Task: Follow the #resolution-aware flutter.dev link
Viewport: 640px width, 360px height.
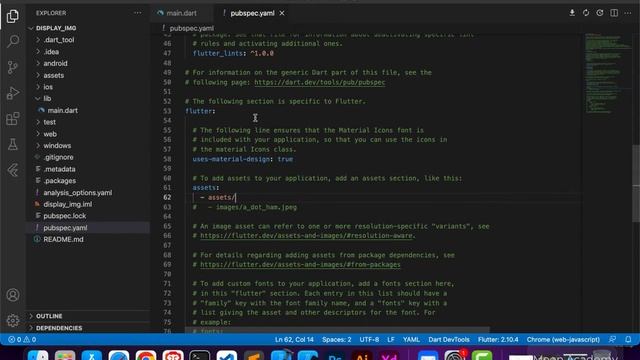Action: click(307, 236)
